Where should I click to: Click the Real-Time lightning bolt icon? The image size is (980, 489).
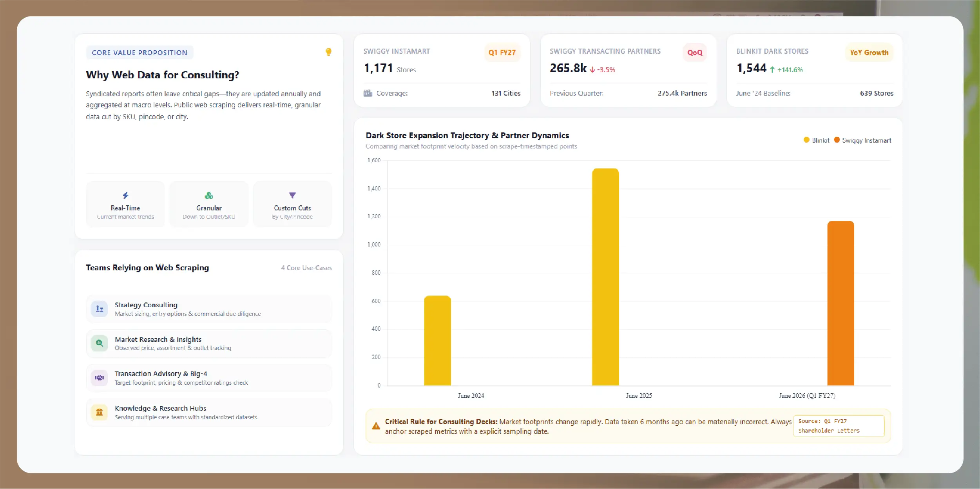click(x=125, y=195)
